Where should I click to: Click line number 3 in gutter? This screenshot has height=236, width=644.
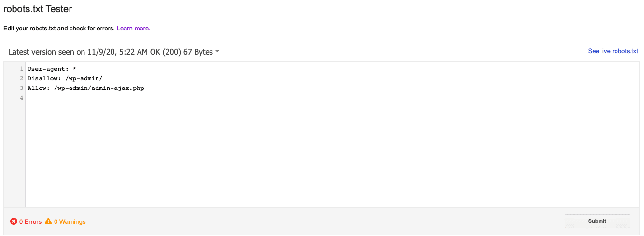pyautogui.click(x=21, y=88)
